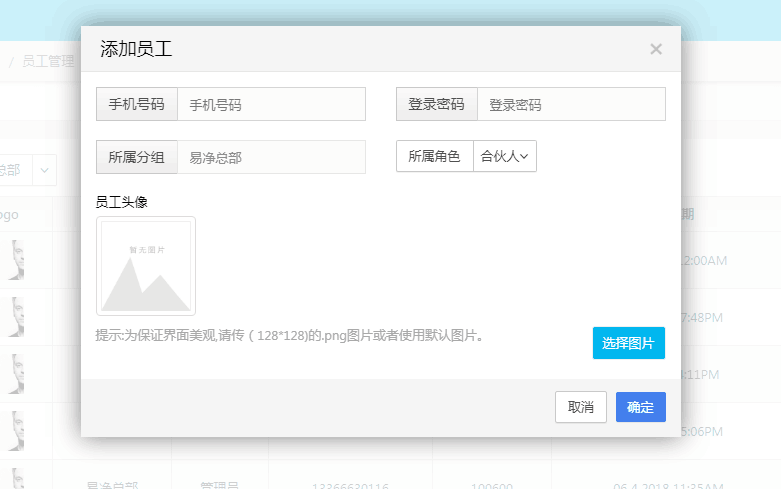The width and height of the screenshot is (781, 489).
Task: Click the 所属分组 field showing 易净总部
Action: [271, 157]
